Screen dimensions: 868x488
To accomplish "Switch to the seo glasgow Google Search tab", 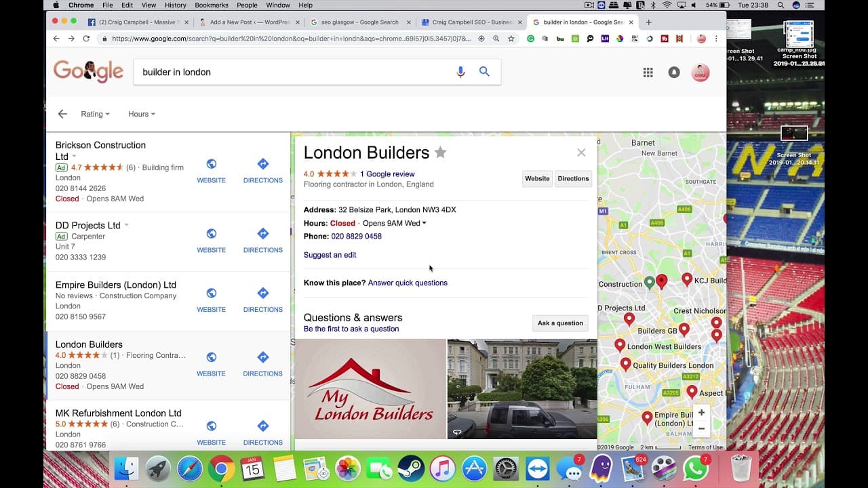I will click(358, 22).
